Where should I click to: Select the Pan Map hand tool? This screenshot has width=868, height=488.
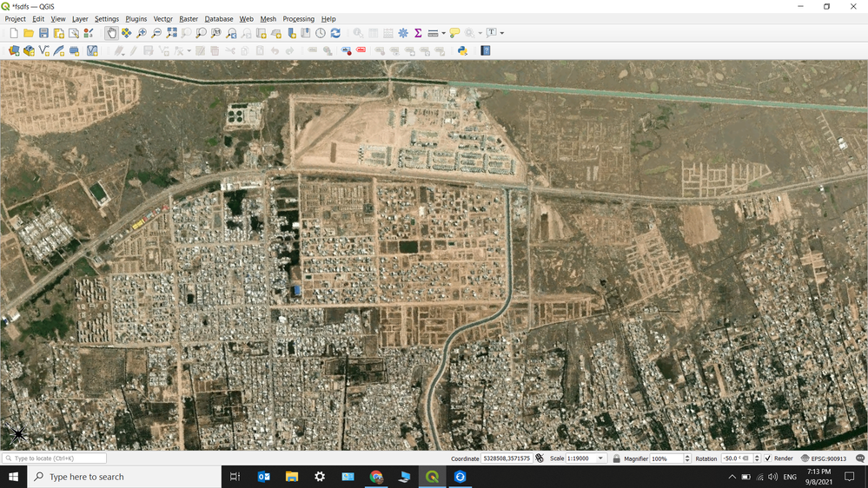(x=111, y=33)
